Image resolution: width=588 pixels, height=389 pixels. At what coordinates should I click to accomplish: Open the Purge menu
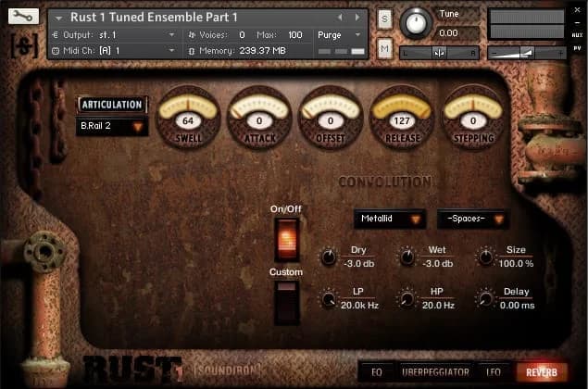pyautogui.click(x=339, y=35)
